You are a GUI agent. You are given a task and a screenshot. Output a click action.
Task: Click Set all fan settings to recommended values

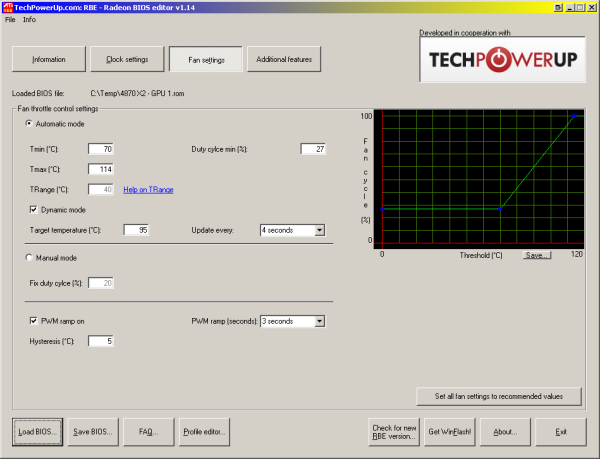pos(499,396)
